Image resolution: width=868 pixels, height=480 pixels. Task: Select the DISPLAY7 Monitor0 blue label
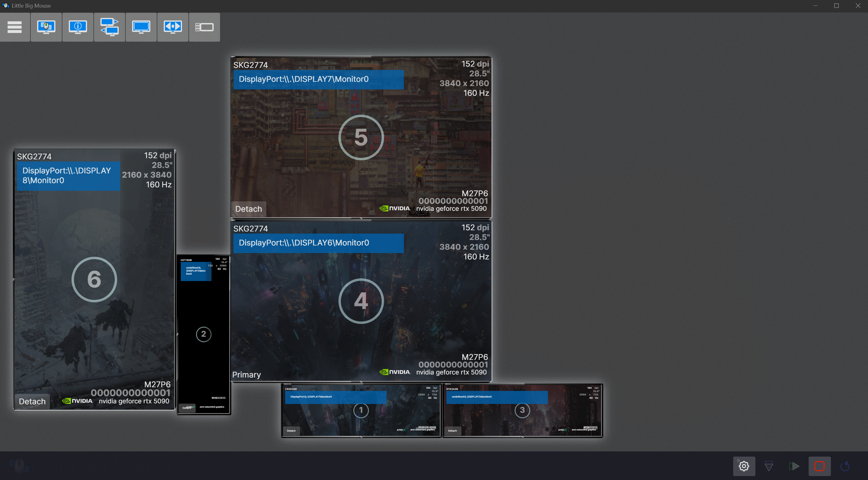click(318, 79)
